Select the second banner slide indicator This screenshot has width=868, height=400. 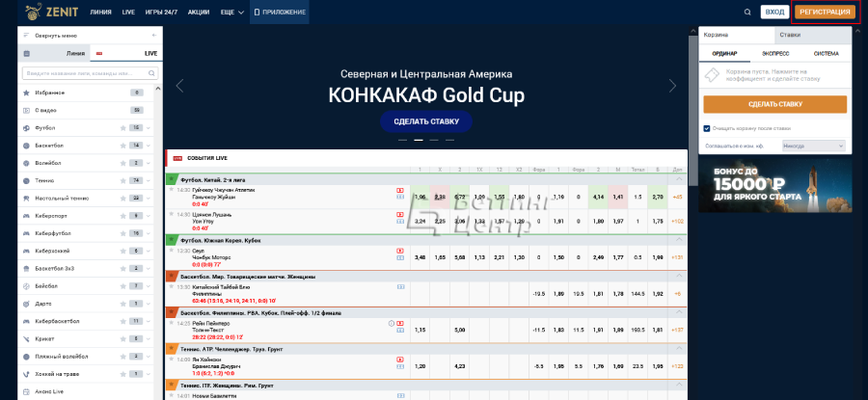click(419, 140)
